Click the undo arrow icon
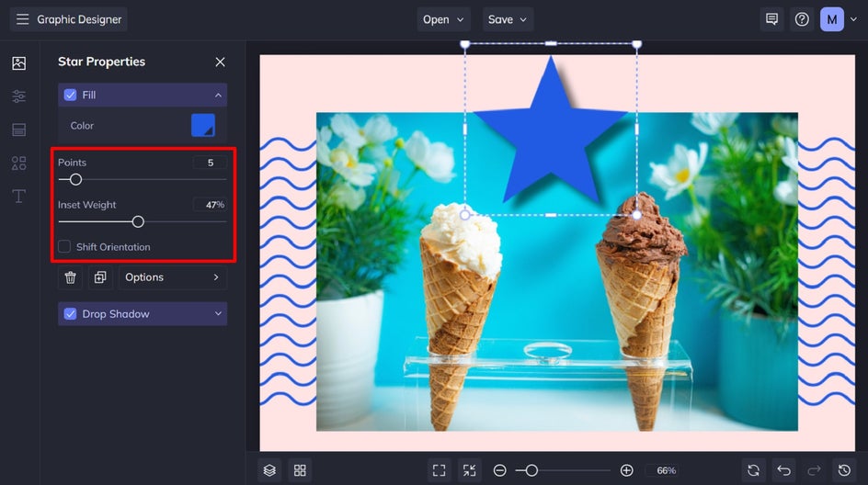Viewport: 868px width, 485px height. [783, 470]
